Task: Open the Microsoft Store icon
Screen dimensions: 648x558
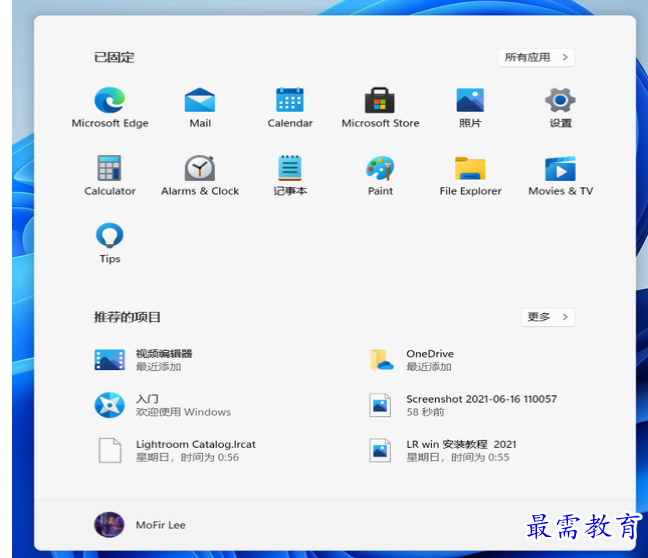Action: tap(380, 100)
